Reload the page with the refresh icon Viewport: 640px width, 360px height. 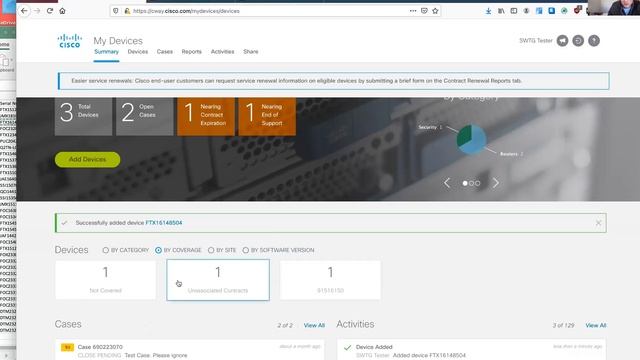(50, 11)
